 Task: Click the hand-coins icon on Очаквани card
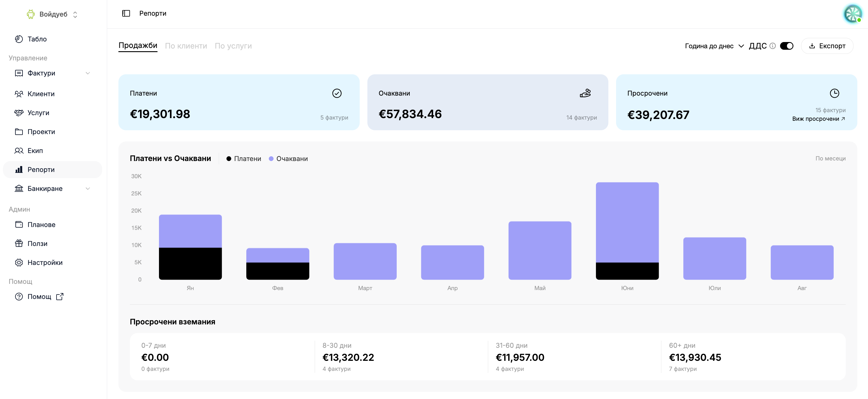coord(585,93)
